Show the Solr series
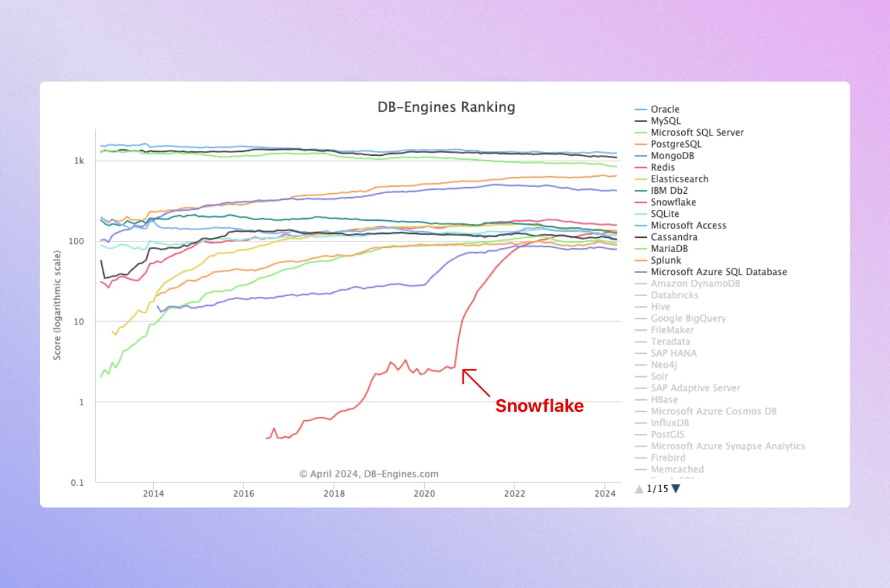 (651, 376)
